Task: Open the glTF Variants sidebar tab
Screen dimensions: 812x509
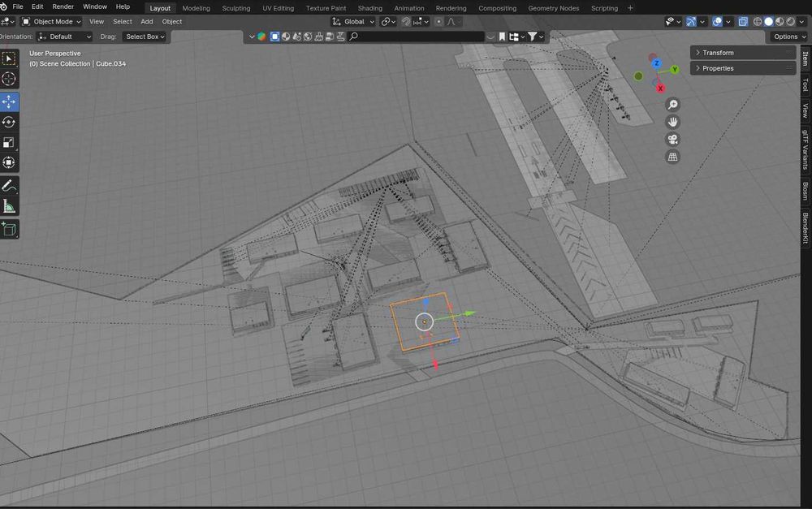Action: click(x=806, y=149)
